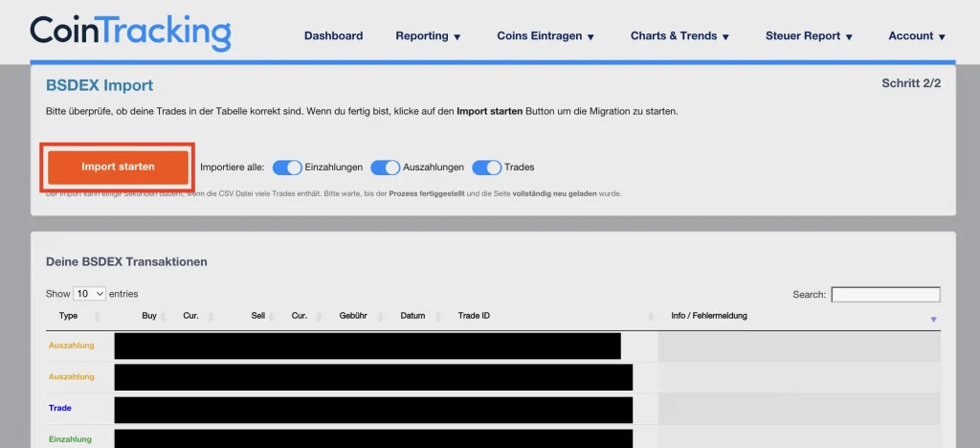Disable the Auszahlungen import switch
Screen dimensions: 980x448
tap(385, 168)
